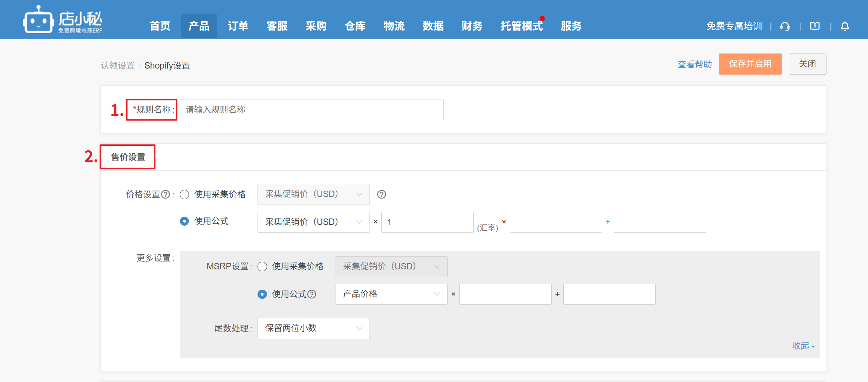Select 使用公式 radio for price setting
The width and height of the screenshot is (868, 382).
[x=184, y=222]
